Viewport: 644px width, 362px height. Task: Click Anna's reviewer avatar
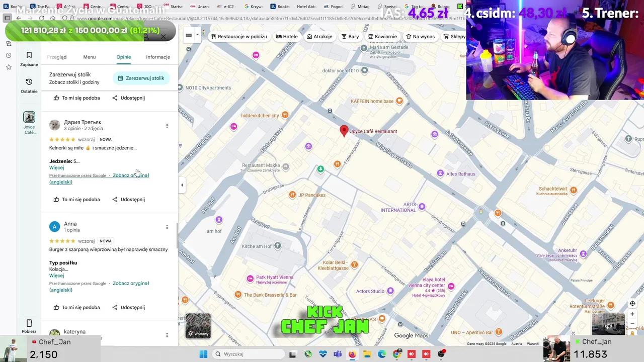coord(54,227)
